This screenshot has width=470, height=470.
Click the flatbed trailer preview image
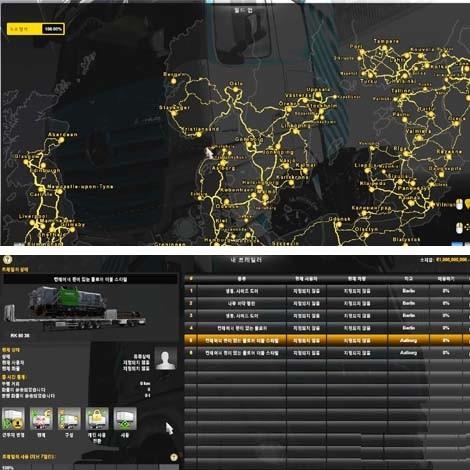75,308
